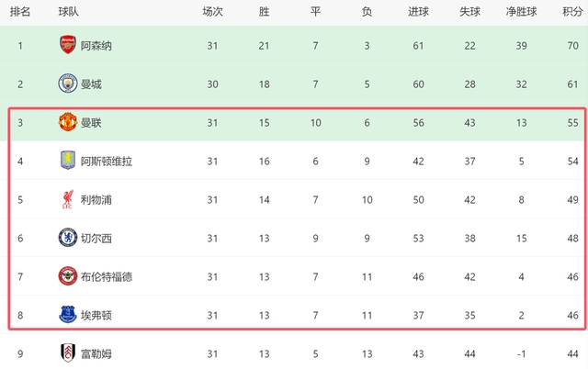588x369 pixels.
Task: Click the 进球 column header
Action: 418,12
